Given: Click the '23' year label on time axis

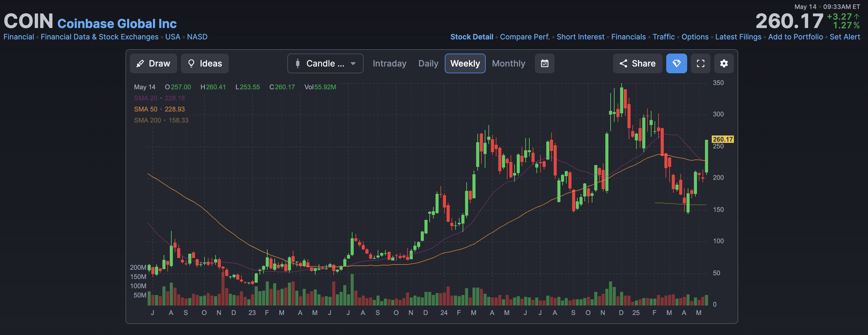Looking at the screenshot, I should 252,313.
